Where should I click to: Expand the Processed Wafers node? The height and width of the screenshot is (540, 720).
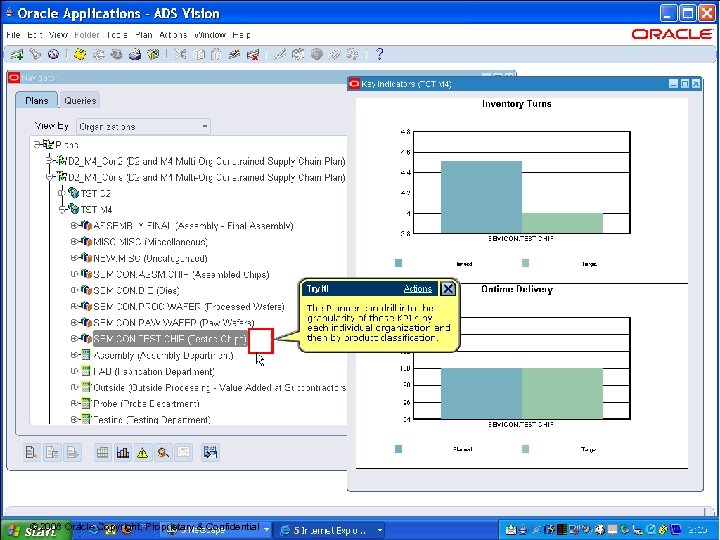click(x=73, y=306)
